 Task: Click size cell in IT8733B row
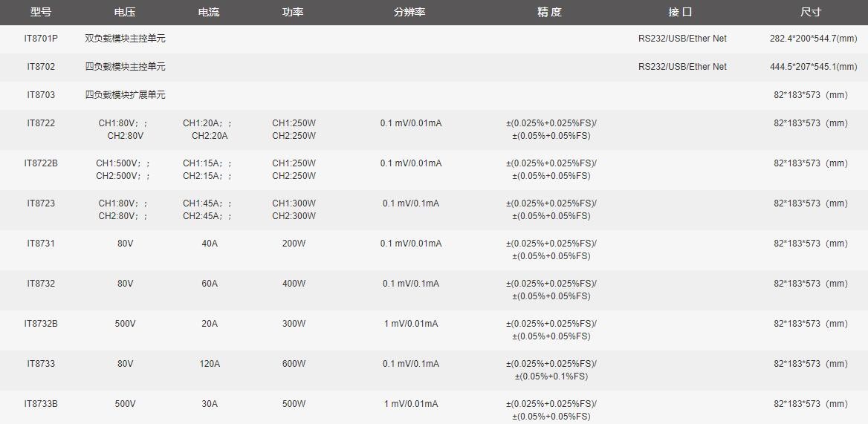click(x=811, y=403)
